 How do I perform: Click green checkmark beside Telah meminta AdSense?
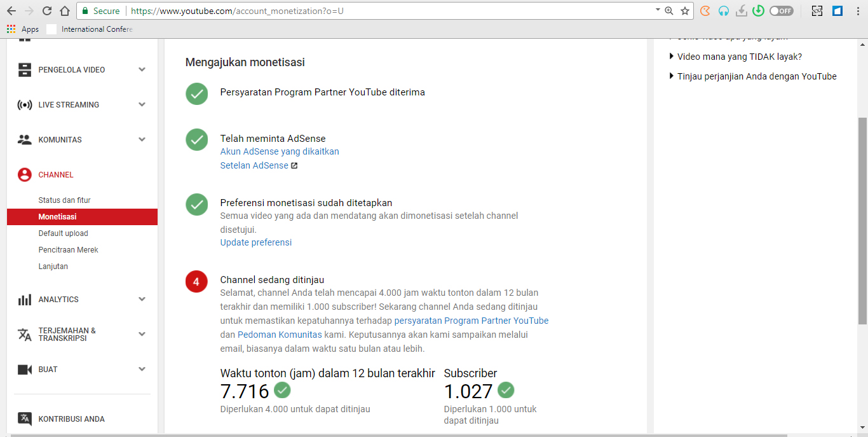click(197, 139)
